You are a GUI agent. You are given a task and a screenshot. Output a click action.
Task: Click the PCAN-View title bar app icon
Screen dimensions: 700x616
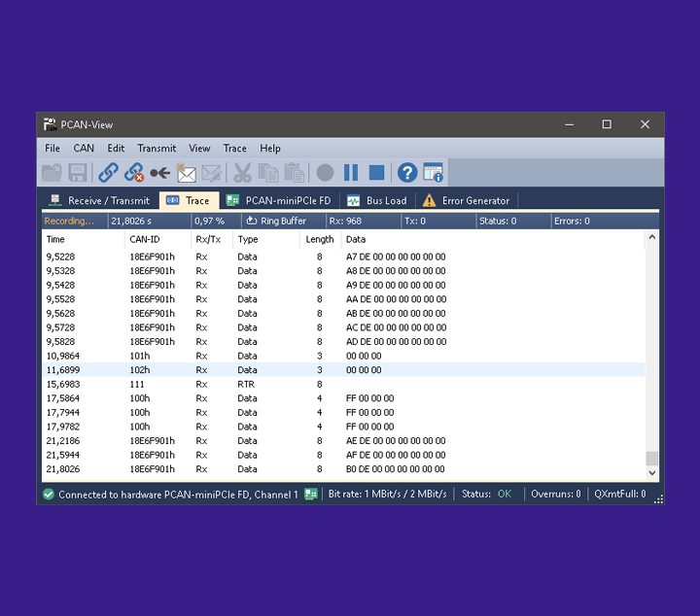50,124
